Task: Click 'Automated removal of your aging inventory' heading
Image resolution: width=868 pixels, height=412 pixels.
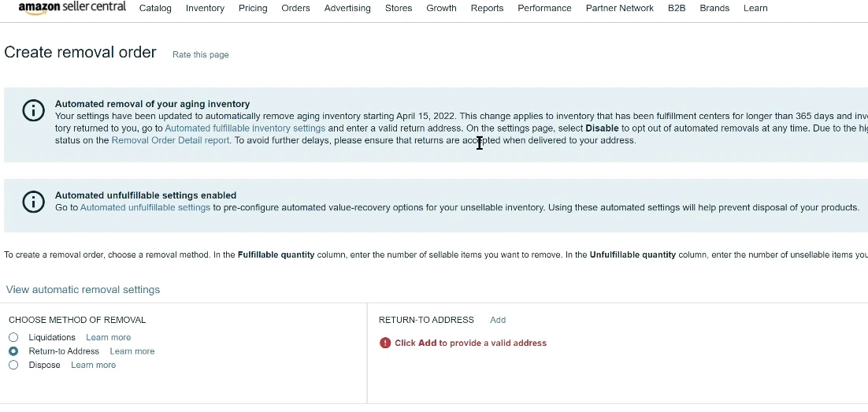Action: [x=152, y=104]
